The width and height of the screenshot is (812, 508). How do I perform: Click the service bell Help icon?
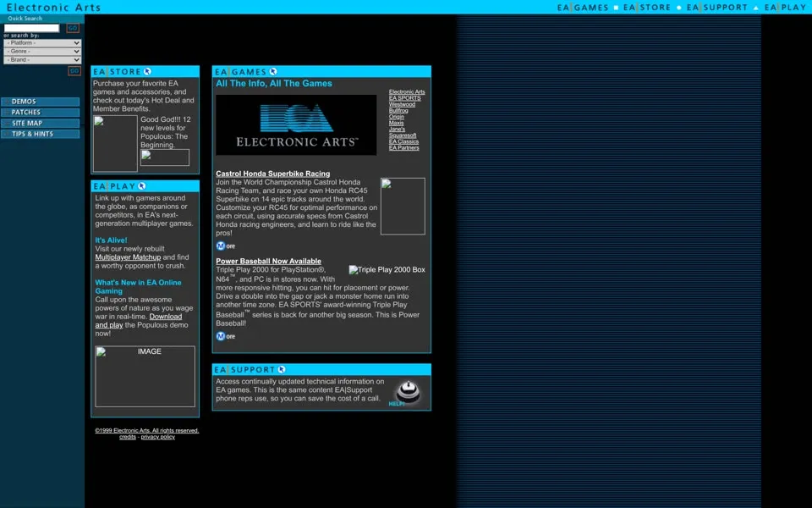point(407,393)
